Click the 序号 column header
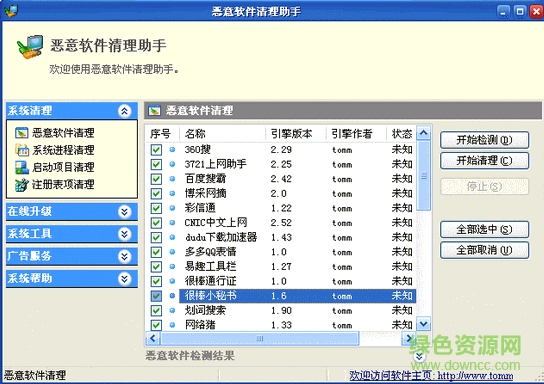The height and width of the screenshot is (384, 544). click(162, 134)
